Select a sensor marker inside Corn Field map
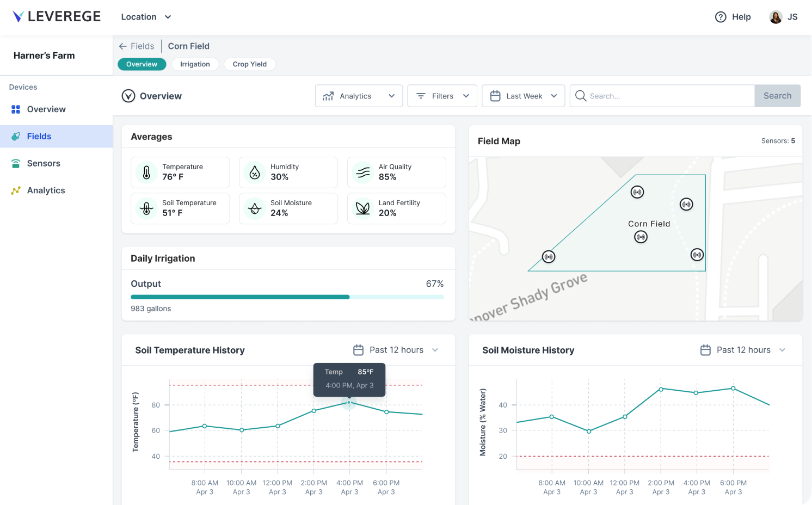 pos(641,237)
